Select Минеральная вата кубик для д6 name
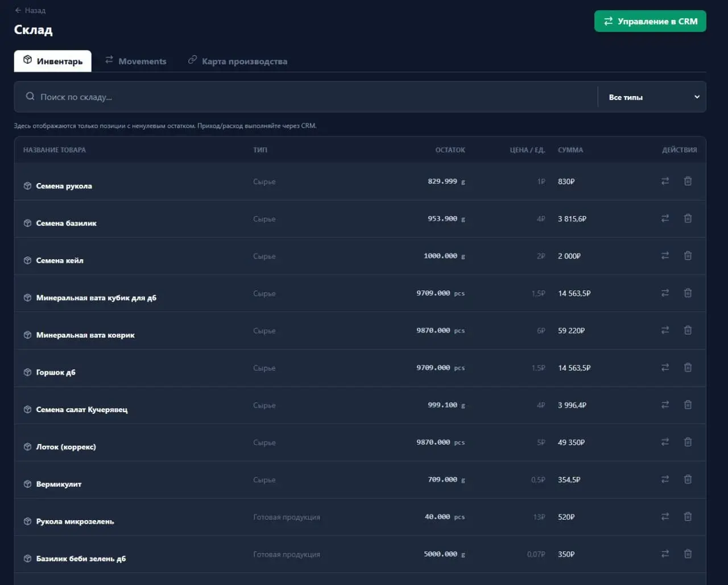Image resolution: width=728 pixels, height=585 pixels. (x=96, y=298)
